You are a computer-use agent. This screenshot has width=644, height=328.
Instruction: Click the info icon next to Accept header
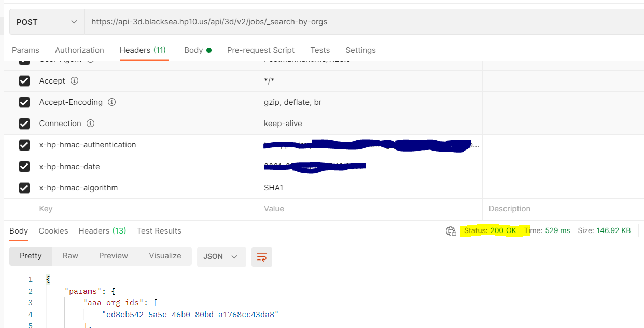point(74,81)
